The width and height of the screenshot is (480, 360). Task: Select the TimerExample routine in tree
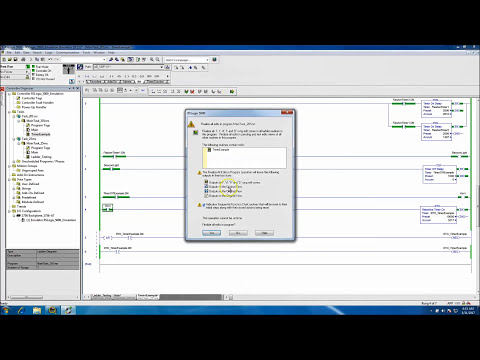(x=41, y=134)
